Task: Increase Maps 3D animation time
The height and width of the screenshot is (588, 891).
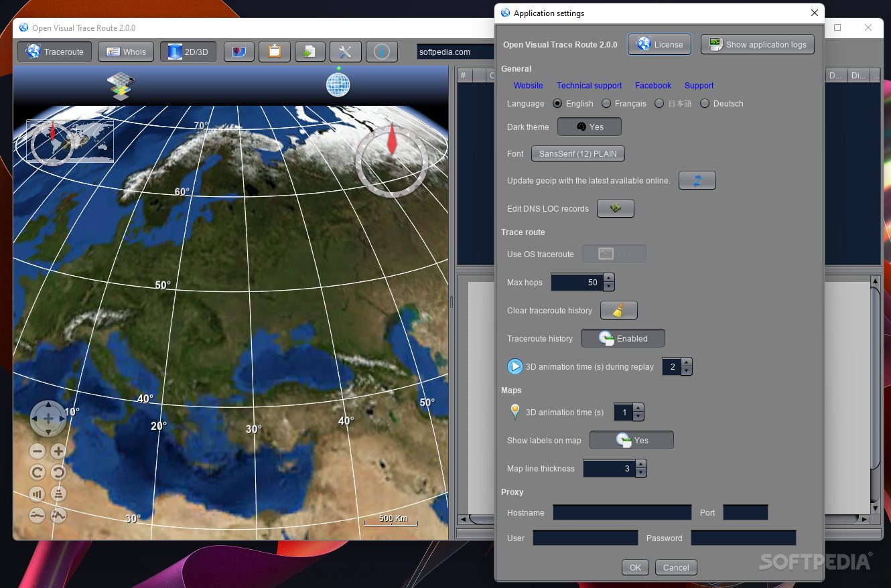Action: click(638, 408)
